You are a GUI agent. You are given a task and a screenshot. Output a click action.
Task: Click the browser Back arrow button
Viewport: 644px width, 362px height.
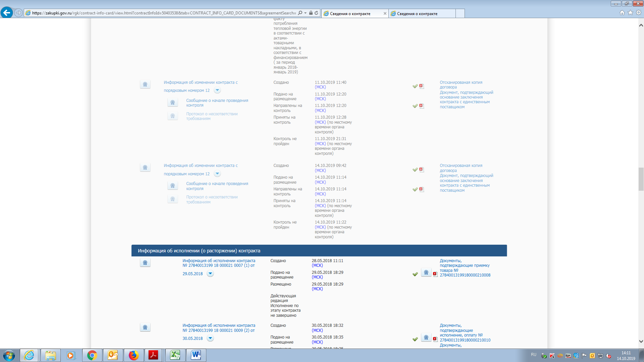pyautogui.click(x=7, y=13)
